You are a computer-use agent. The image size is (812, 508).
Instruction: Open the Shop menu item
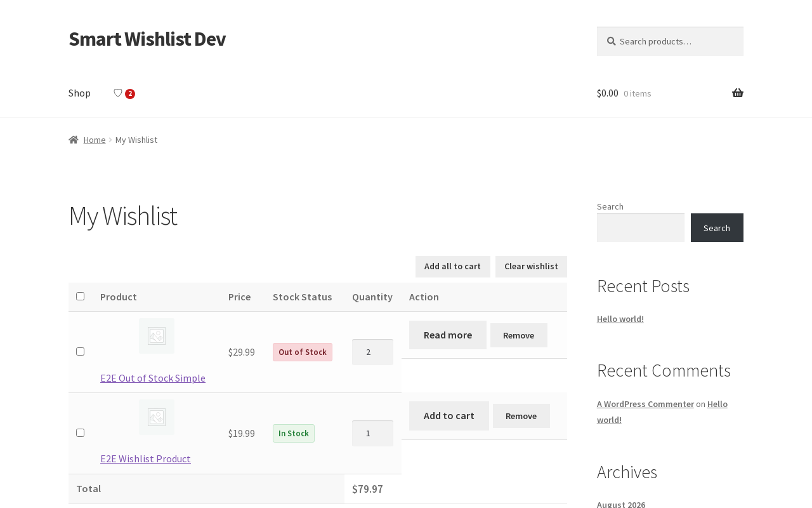coord(79,93)
